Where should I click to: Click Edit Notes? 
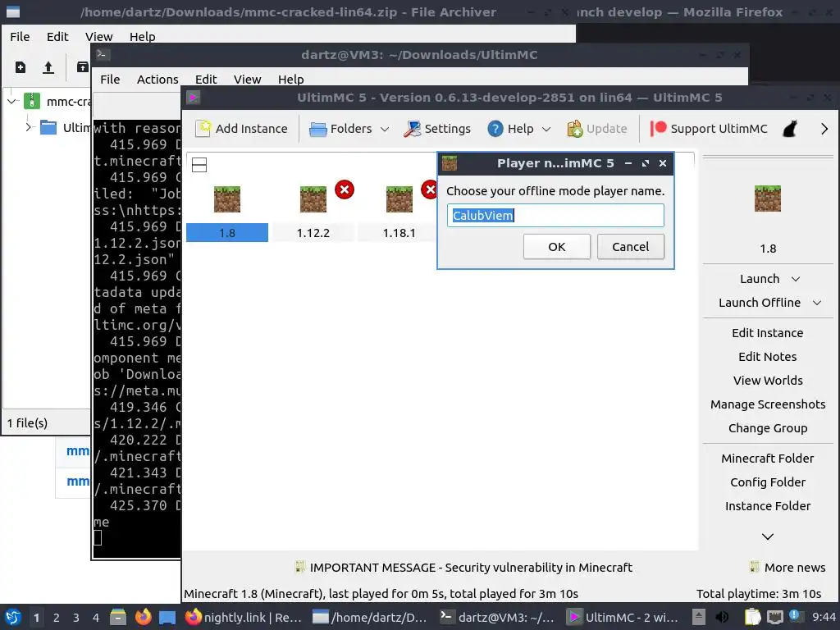(768, 357)
